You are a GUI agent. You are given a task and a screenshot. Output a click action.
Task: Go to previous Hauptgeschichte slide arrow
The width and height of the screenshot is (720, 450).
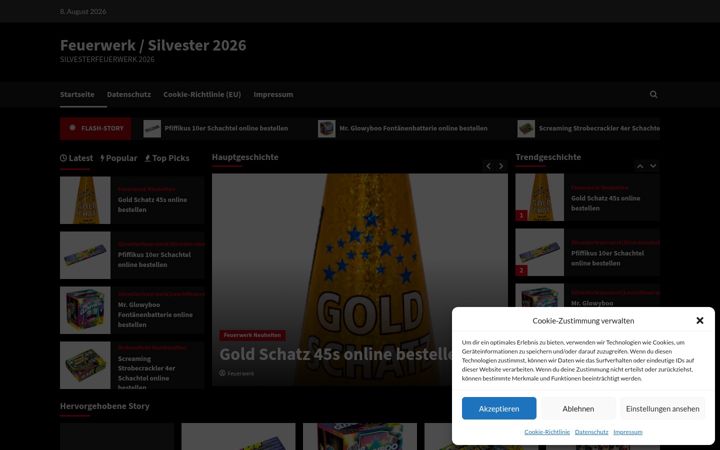pyautogui.click(x=489, y=166)
